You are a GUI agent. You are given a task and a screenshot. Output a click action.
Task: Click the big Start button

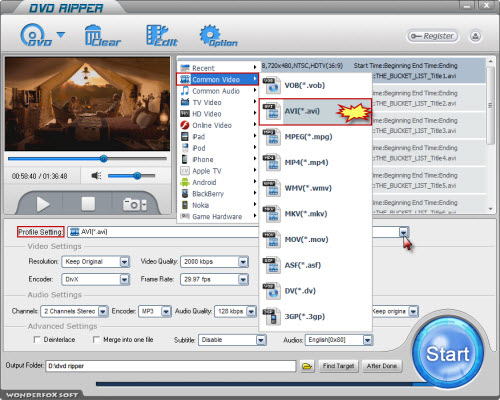tap(448, 353)
